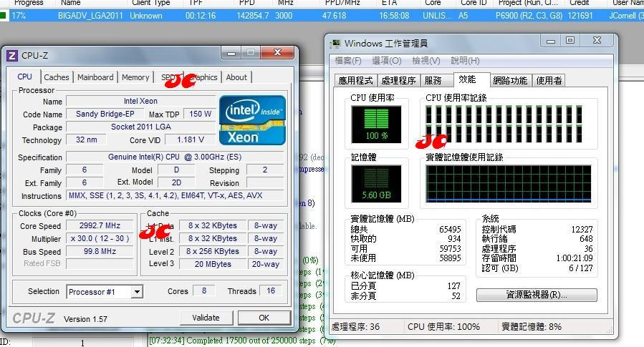The width and height of the screenshot is (644, 347).
Task: Click the physical memory usage history graph
Action: pos(509,184)
